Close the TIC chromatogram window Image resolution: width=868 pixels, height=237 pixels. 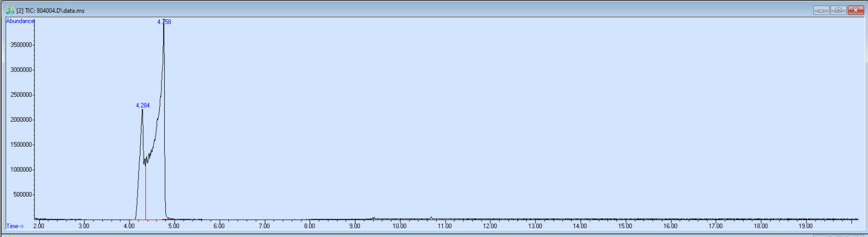coord(856,10)
